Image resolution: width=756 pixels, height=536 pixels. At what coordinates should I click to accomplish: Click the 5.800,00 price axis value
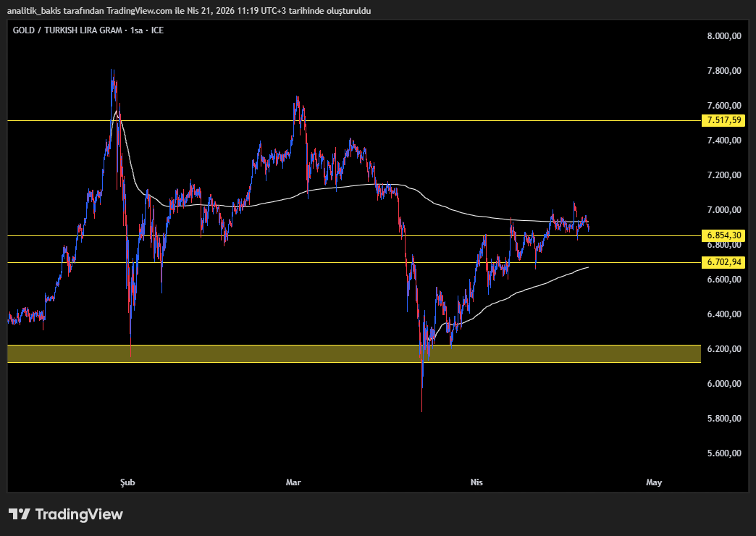[x=724, y=418]
